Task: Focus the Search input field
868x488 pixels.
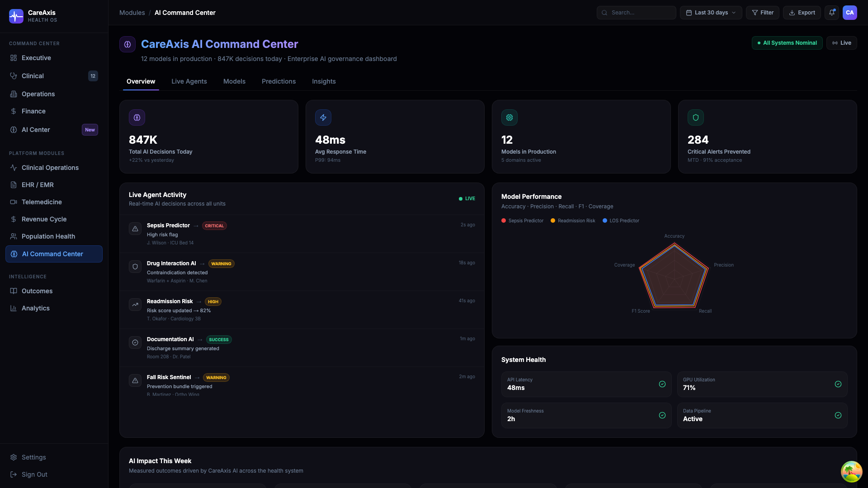Action: tap(636, 13)
